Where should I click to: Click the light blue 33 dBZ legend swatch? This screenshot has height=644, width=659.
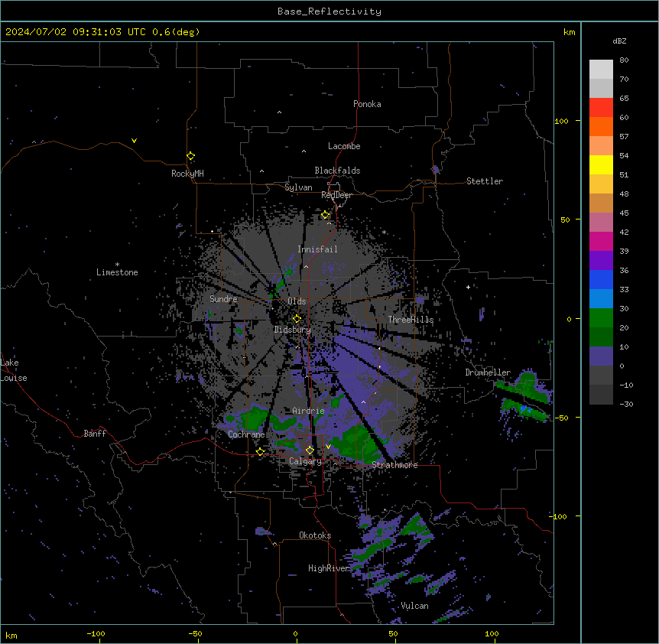point(601,298)
